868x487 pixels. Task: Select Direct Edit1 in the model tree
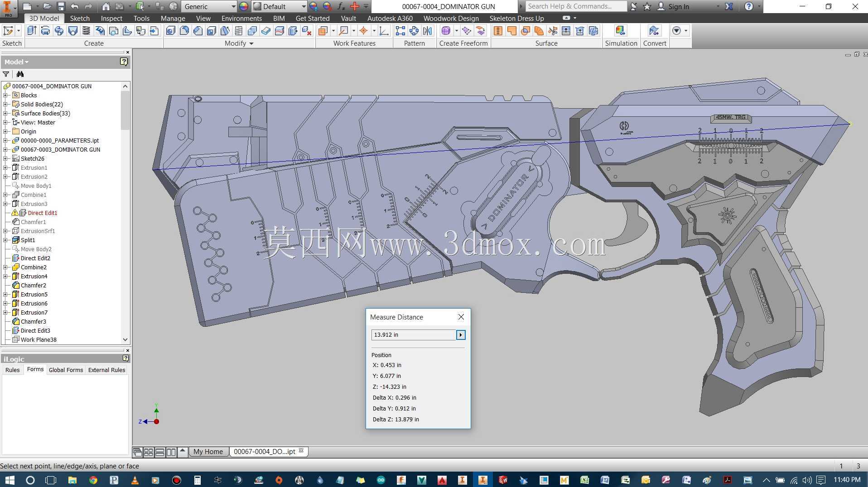tap(43, 213)
